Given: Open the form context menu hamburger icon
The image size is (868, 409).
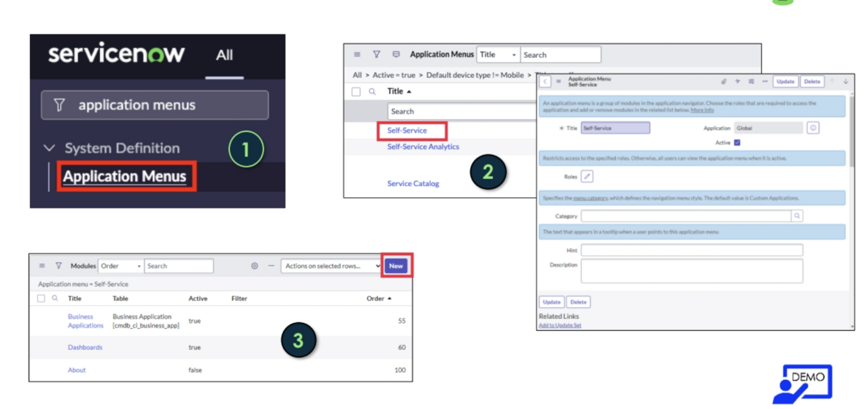Looking at the screenshot, I should click(x=559, y=81).
